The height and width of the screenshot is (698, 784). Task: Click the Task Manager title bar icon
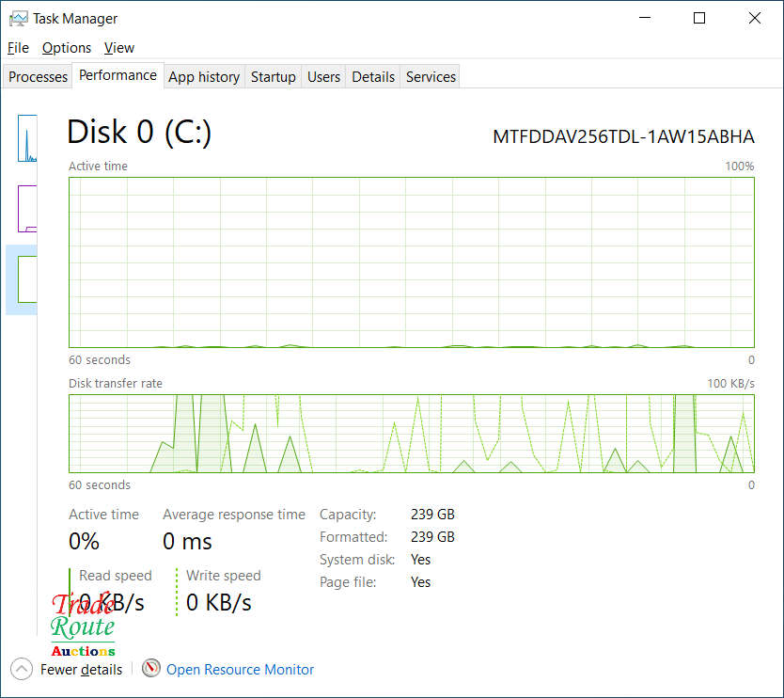click(17, 18)
